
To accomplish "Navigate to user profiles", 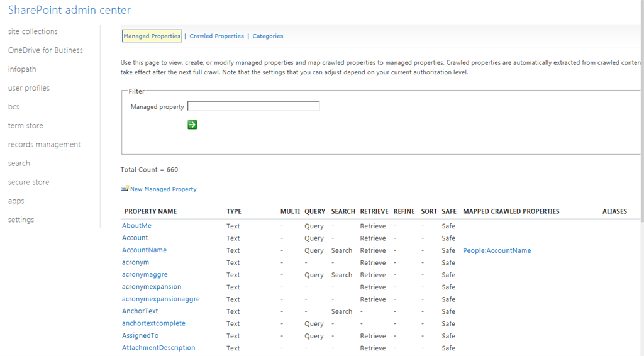I will point(29,88).
